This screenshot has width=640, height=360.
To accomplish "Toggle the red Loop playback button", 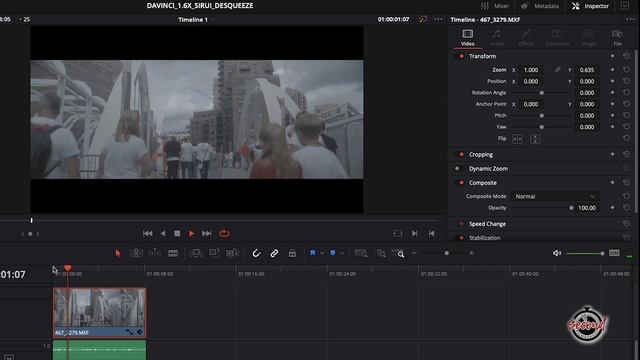I will [x=224, y=233].
